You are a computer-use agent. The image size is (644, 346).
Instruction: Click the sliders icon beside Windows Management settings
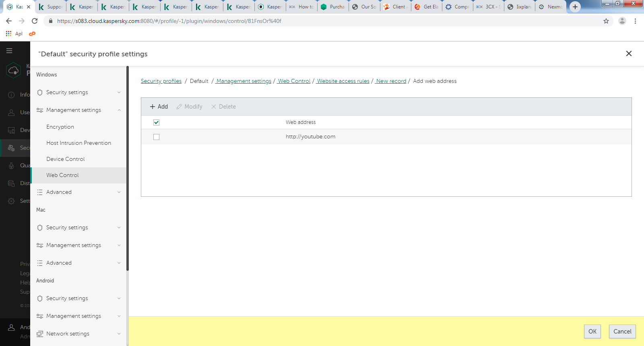[x=40, y=110]
